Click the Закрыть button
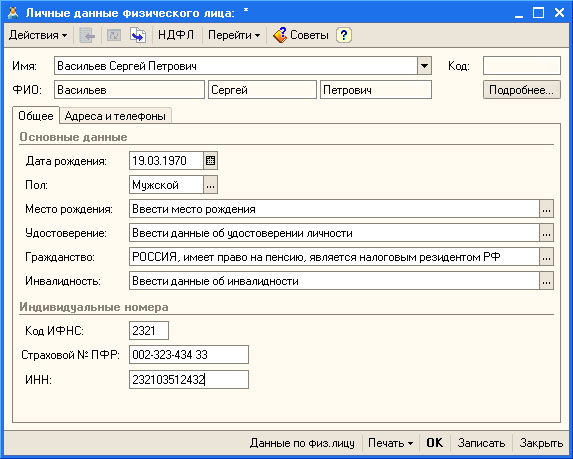 point(541,443)
